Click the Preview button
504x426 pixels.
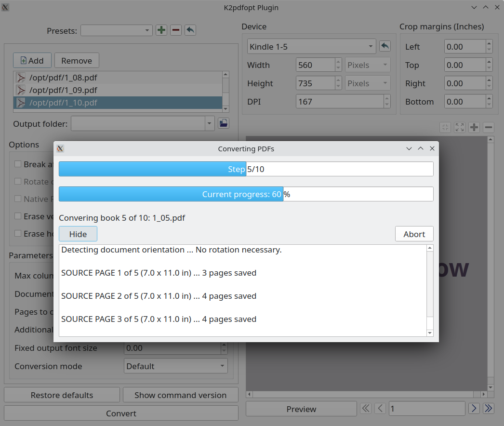click(301, 409)
